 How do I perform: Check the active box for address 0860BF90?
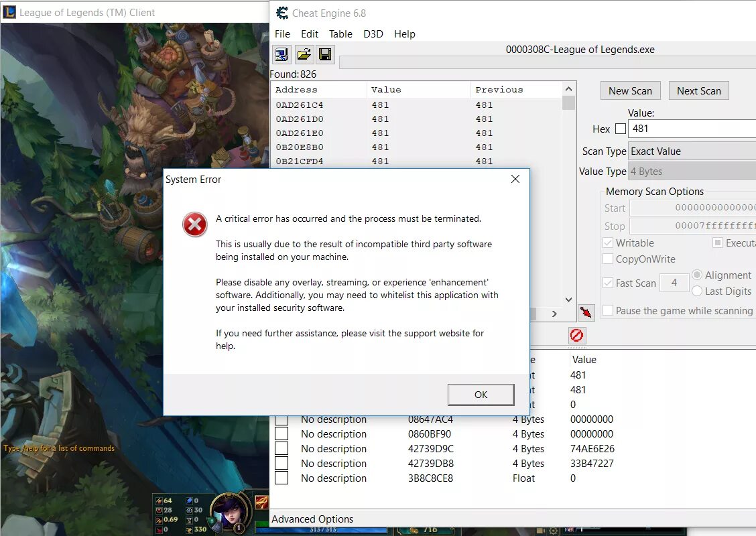281,433
